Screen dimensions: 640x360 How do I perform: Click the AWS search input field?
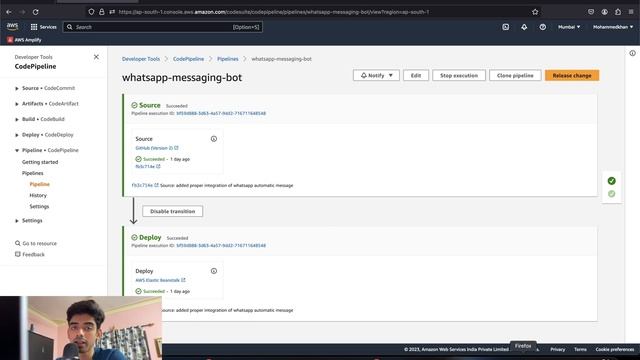pyautogui.click(x=162, y=27)
